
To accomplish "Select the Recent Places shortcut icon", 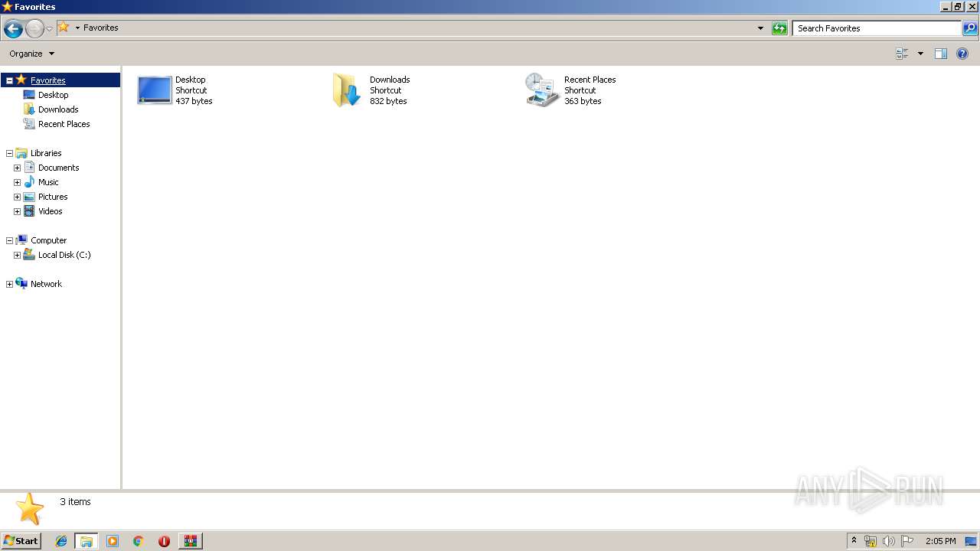I will point(542,90).
